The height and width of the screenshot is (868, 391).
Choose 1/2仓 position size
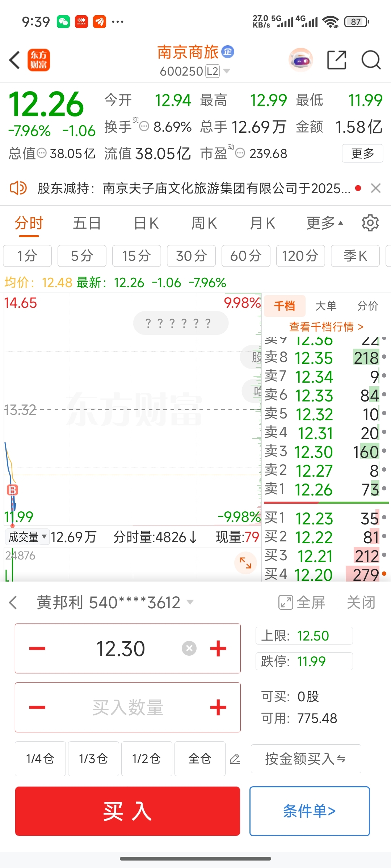pyautogui.click(x=147, y=758)
